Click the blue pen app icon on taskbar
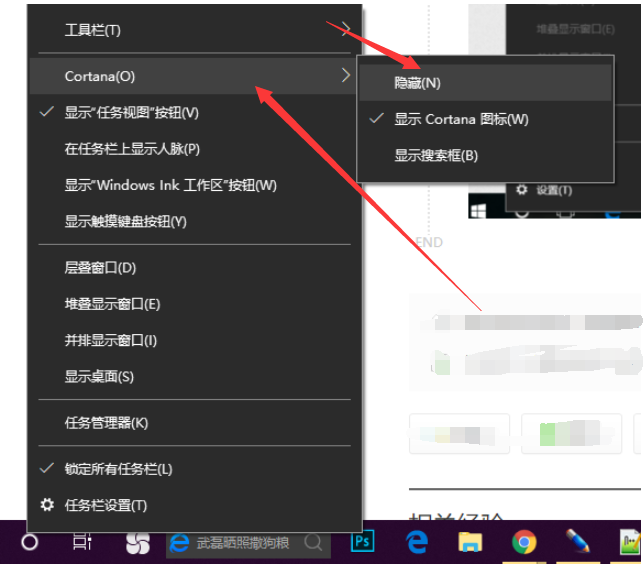This screenshot has height=566, width=643. tap(577, 542)
